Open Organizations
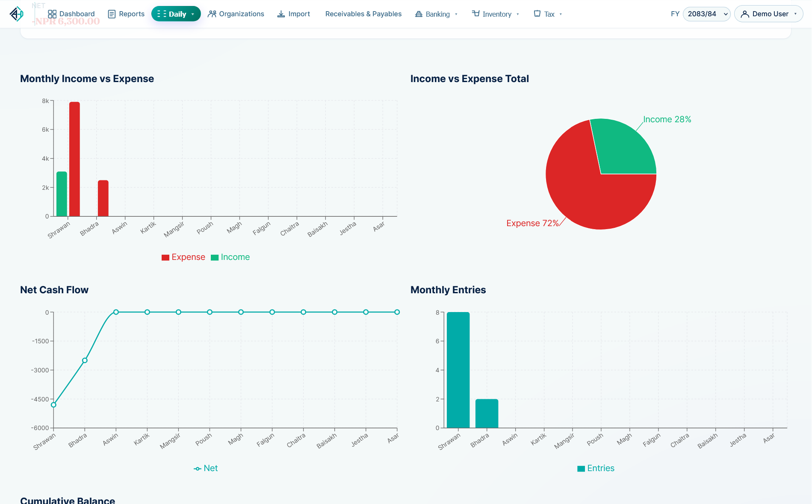The height and width of the screenshot is (504, 812). click(x=236, y=14)
